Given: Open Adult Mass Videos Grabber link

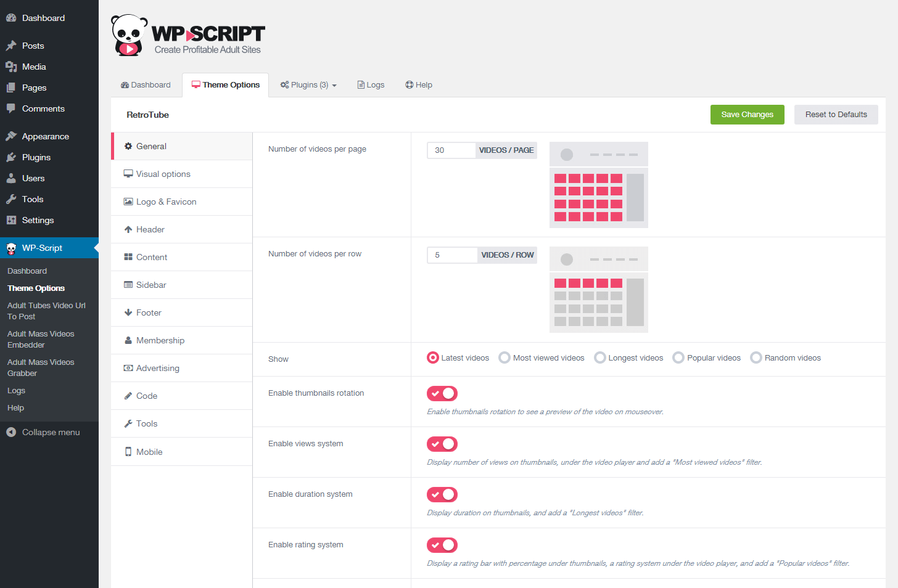Looking at the screenshot, I should (41, 367).
